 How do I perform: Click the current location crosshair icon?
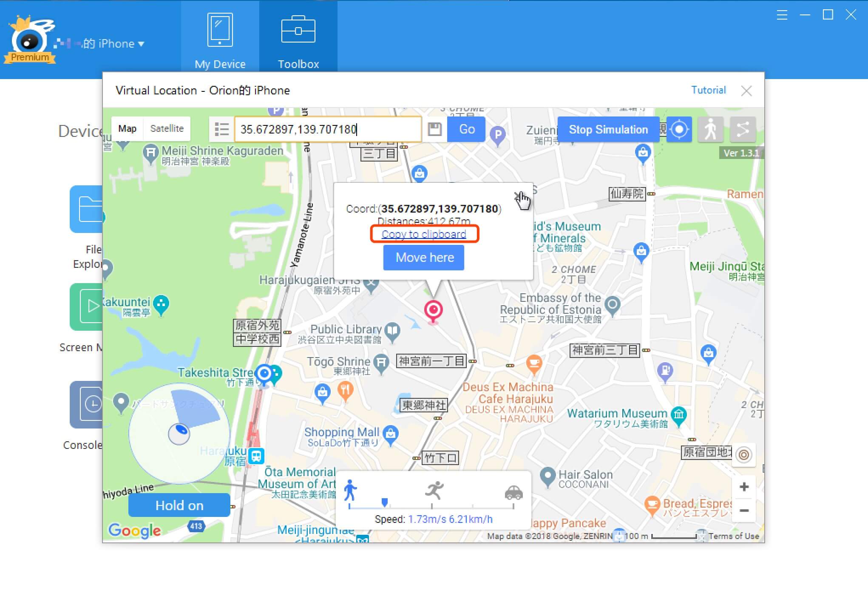coord(679,129)
